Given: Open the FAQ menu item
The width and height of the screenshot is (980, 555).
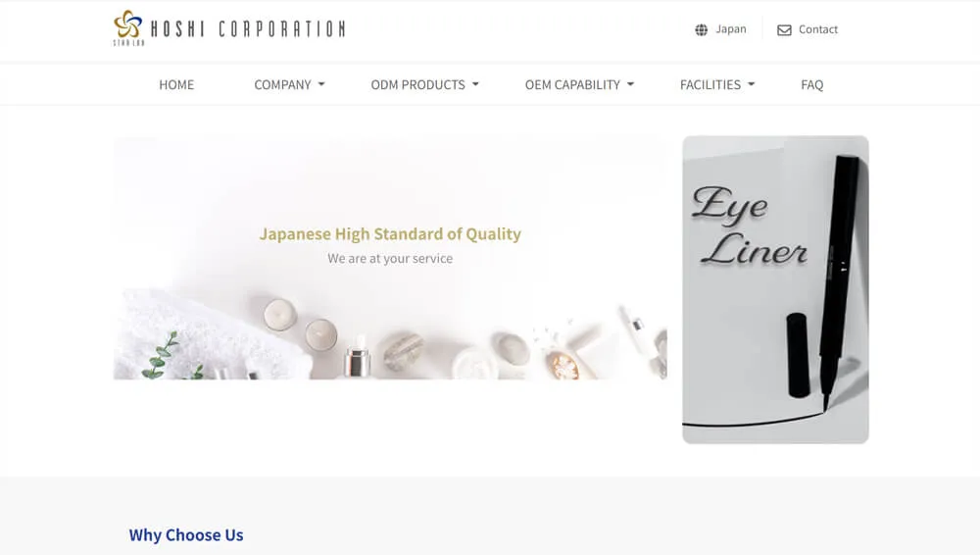Looking at the screenshot, I should 811,84.
